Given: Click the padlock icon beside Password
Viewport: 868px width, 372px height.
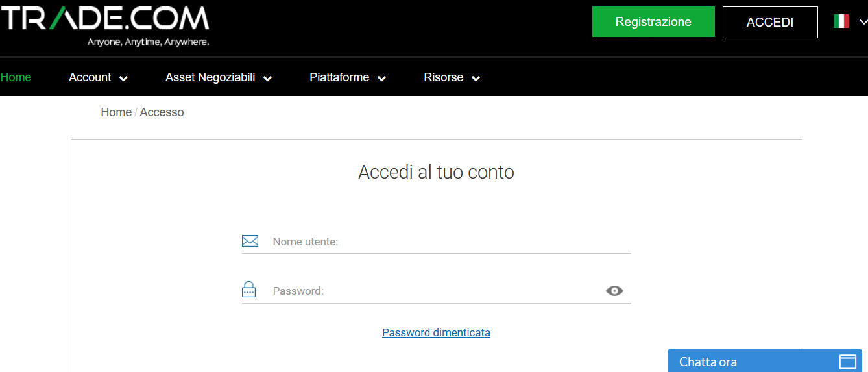Looking at the screenshot, I should pyautogui.click(x=248, y=290).
